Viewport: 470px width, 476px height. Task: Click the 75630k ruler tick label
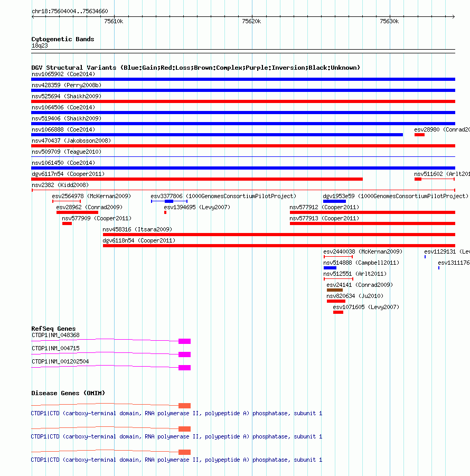pos(389,21)
